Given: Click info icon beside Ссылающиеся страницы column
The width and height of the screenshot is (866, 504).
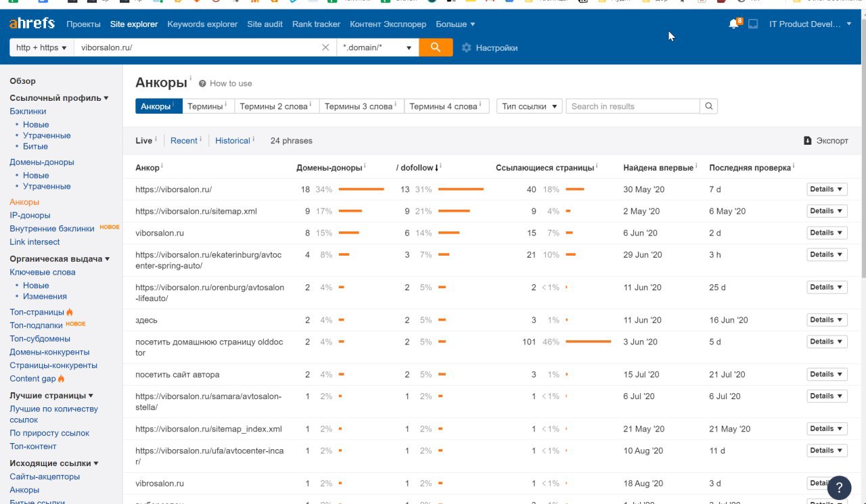Looking at the screenshot, I should tap(597, 166).
